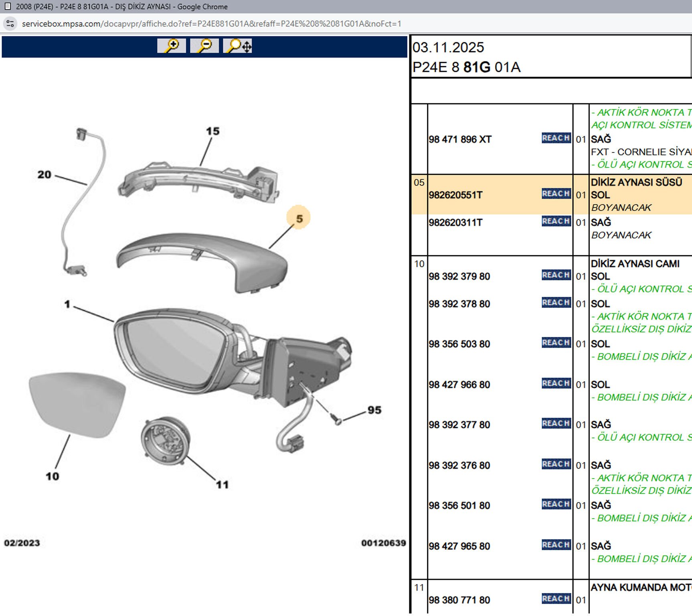Viewport: 692px width, 616px height.
Task: Click the browser address bar URL
Action: pos(211,24)
